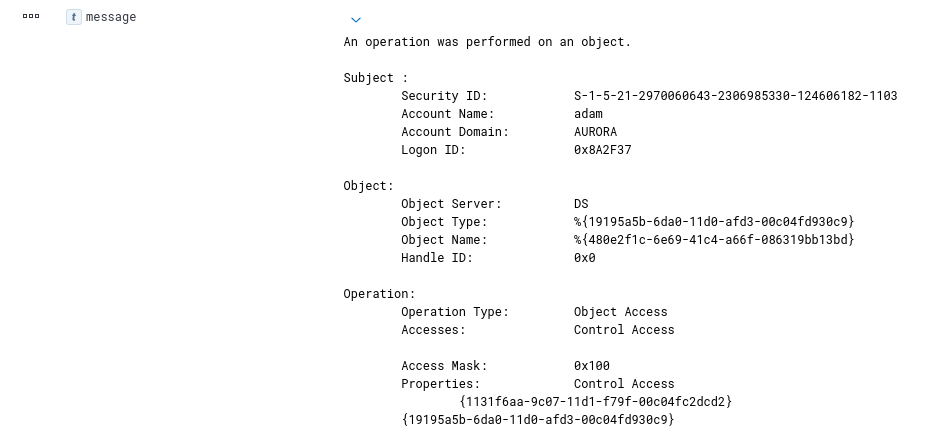Click the GUID starting with 1131f6aa
The height and width of the screenshot is (439, 933).
click(596, 402)
